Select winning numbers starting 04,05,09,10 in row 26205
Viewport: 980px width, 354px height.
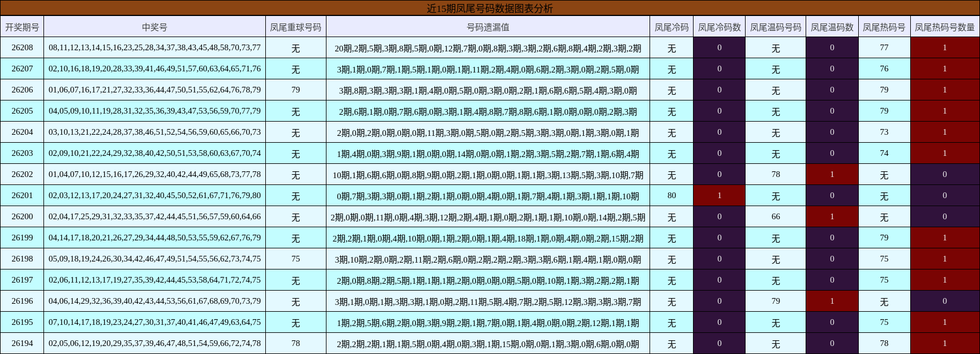coord(154,111)
